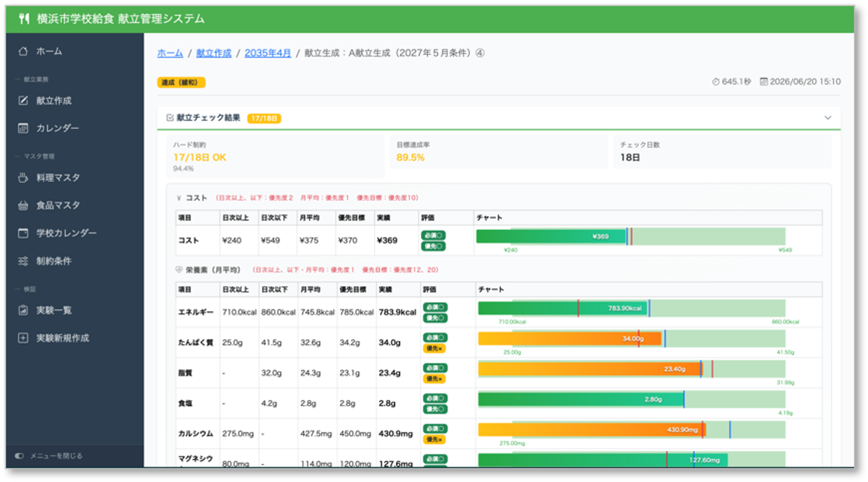
Task: Toggle the メニューを閉じる switch
Action: click(x=19, y=456)
